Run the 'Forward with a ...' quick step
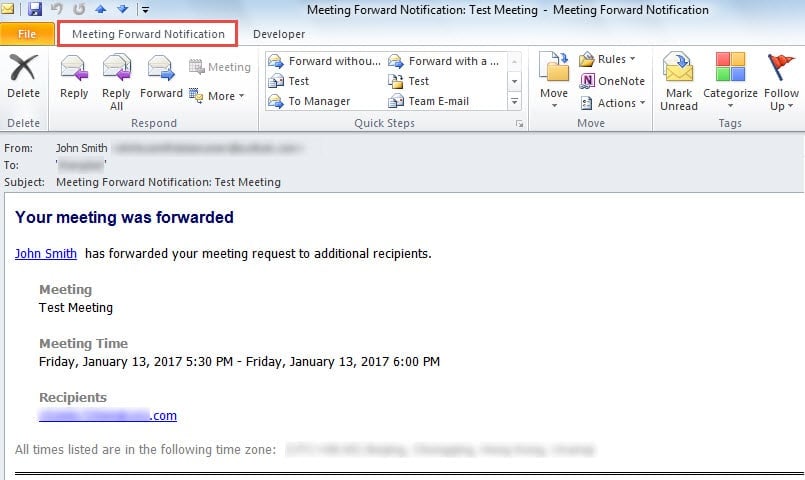Image resolution: width=805 pixels, height=480 pixels. (444, 61)
